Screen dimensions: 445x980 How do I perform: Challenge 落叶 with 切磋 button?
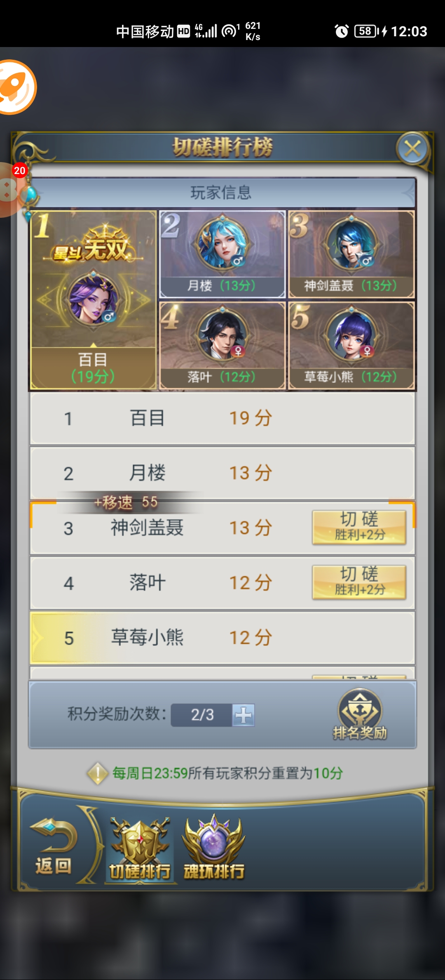pyautogui.click(x=359, y=582)
